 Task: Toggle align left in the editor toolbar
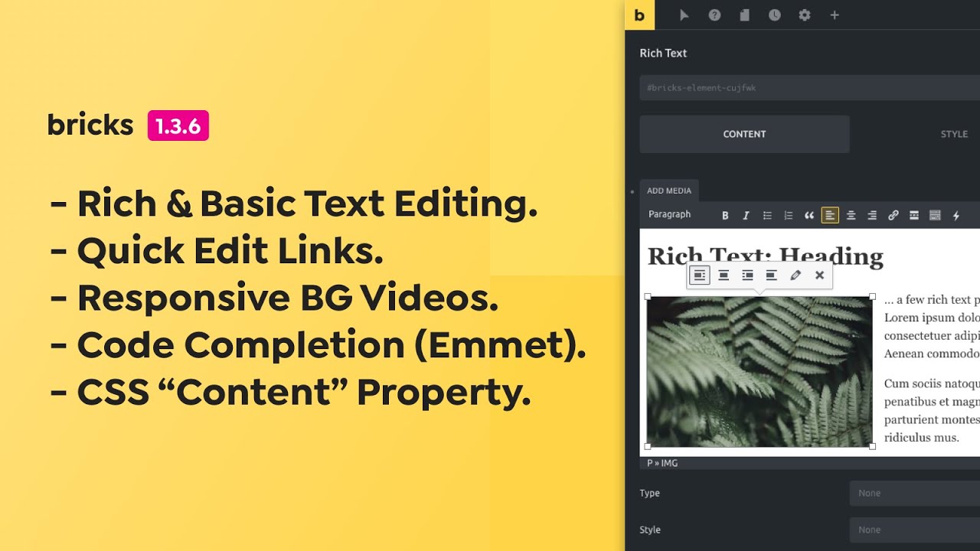pyautogui.click(x=830, y=216)
